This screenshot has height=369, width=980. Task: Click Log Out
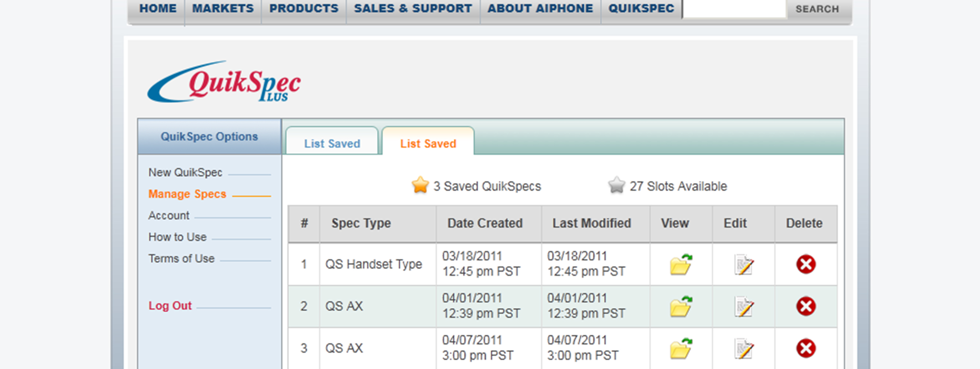point(170,306)
